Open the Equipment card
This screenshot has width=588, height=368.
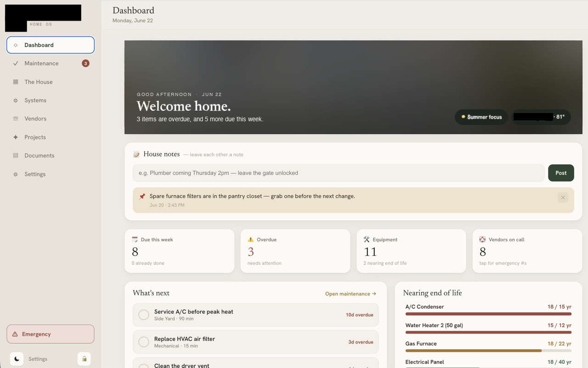click(411, 251)
